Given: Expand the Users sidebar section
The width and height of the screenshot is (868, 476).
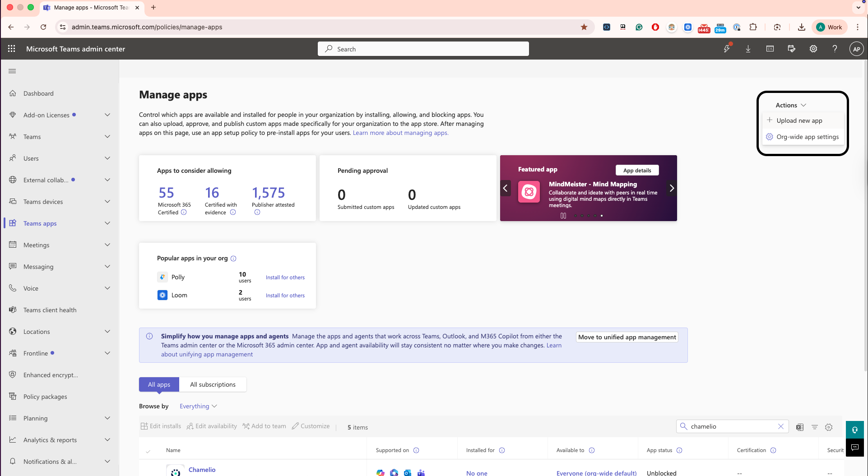Looking at the screenshot, I should click(107, 158).
